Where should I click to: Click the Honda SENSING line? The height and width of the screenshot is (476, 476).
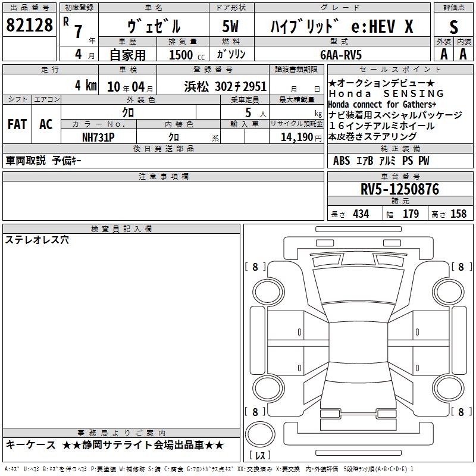[386, 93]
